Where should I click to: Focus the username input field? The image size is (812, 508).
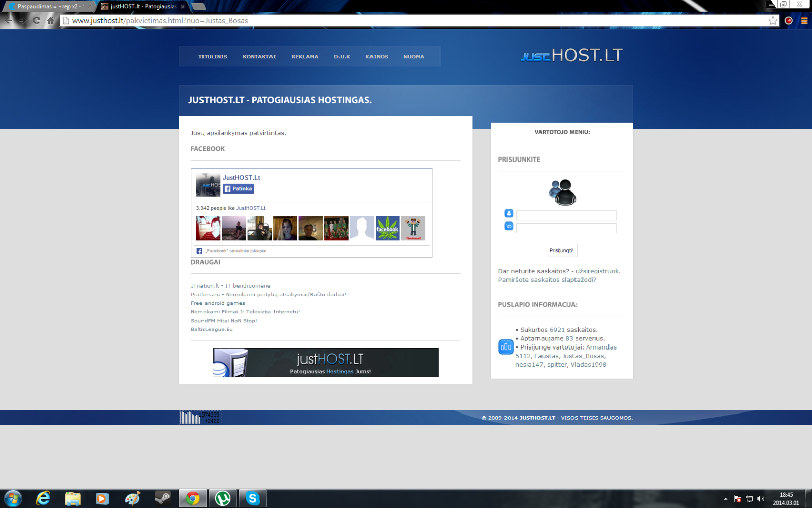(566, 215)
